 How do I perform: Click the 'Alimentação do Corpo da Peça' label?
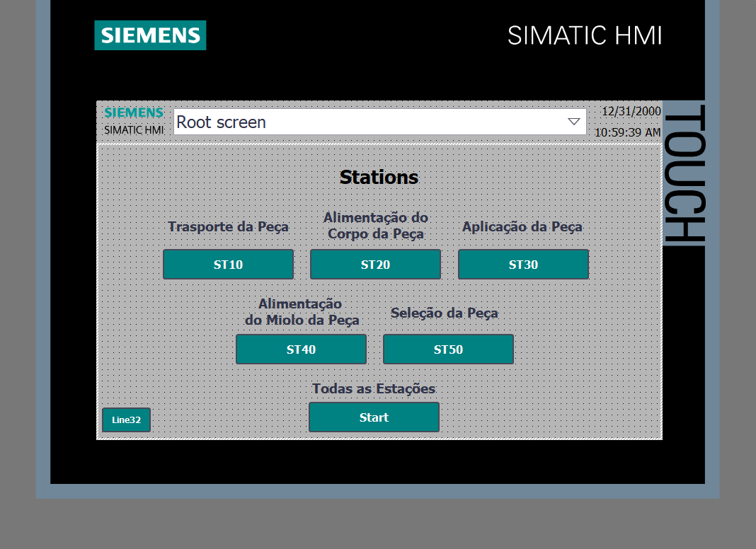pyautogui.click(x=376, y=226)
